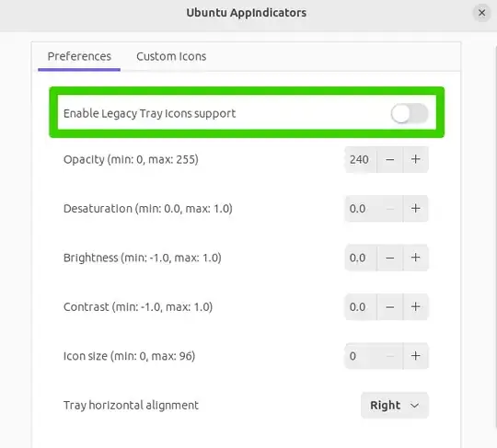
Task: Click the Icon size value field
Action: coord(361,356)
